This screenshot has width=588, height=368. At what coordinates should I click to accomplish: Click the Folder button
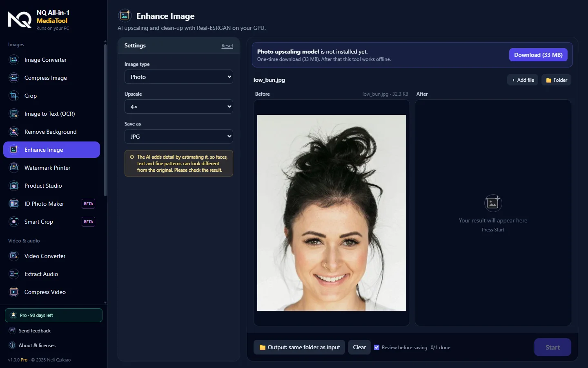[x=557, y=80]
